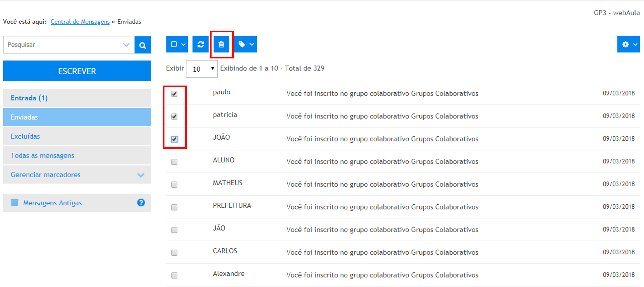Open the message sent to PREFEITURA
The width and height of the screenshot is (644, 287).
click(x=382, y=207)
